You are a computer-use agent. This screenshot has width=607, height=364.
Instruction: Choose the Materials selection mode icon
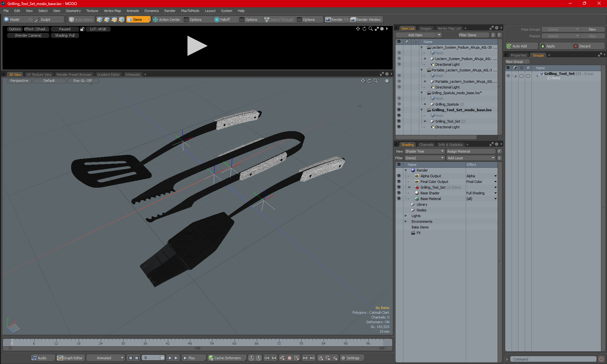[x=121, y=20]
